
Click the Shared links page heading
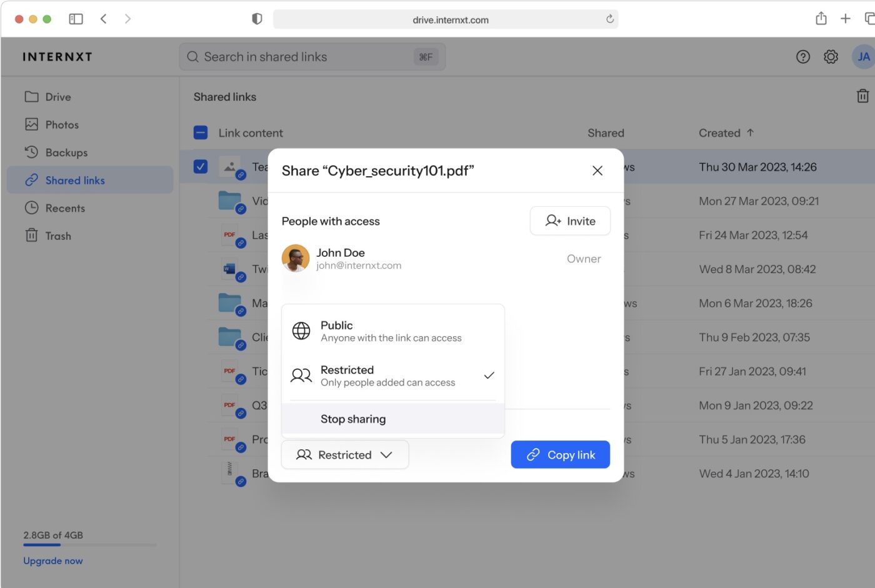tap(225, 97)
